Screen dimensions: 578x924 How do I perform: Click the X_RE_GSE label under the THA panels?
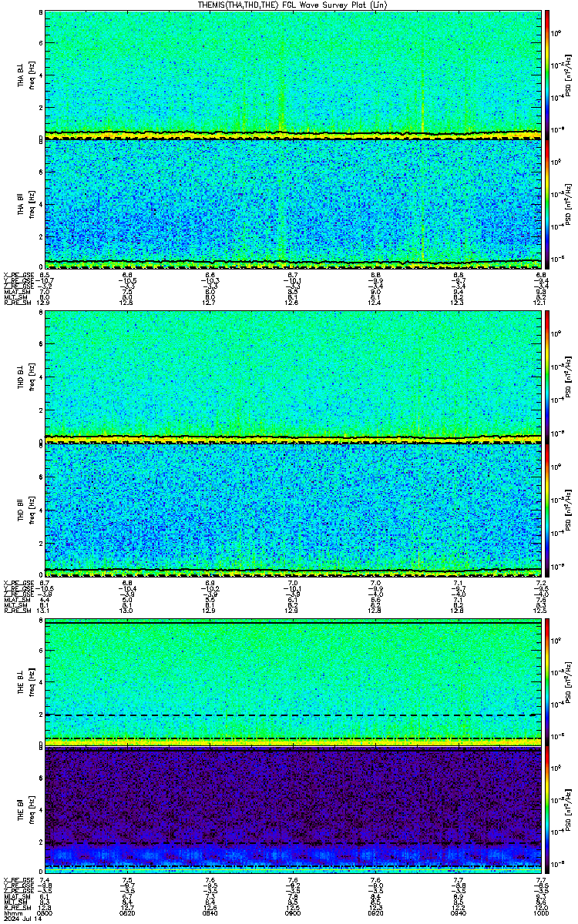point(18,274)
